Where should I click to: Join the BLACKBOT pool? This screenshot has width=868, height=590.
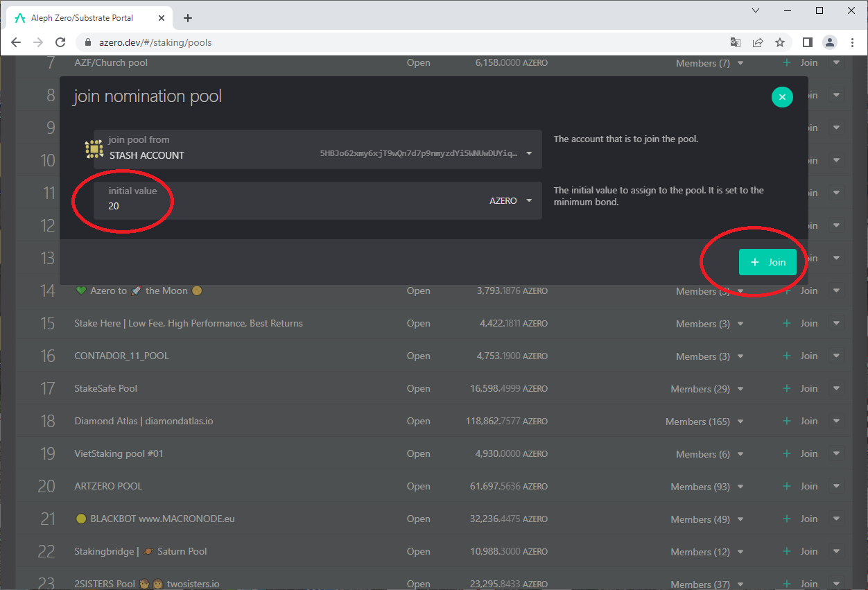pyautogui.click(x=801, y=519)
